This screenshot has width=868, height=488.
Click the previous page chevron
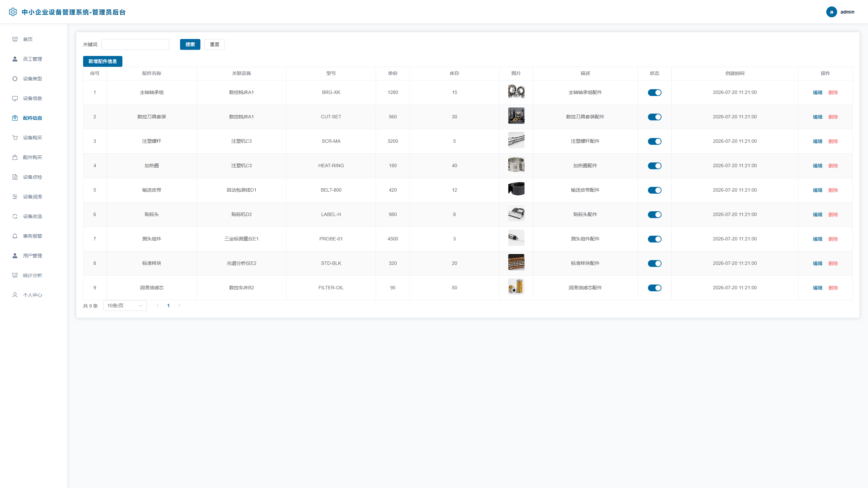coord(157,306)
